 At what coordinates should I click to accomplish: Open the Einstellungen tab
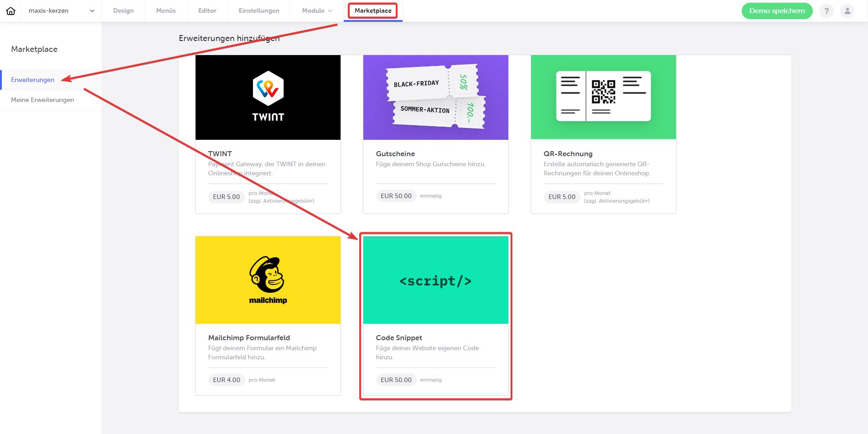click(259, 11)
